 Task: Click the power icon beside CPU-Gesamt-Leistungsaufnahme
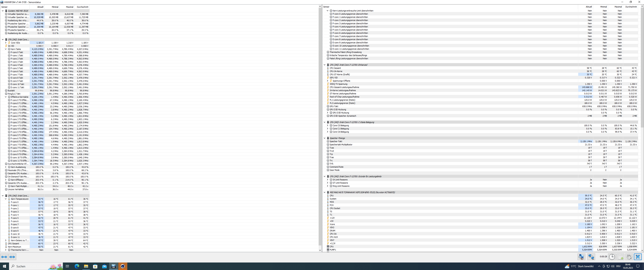[x=328, y=87]
